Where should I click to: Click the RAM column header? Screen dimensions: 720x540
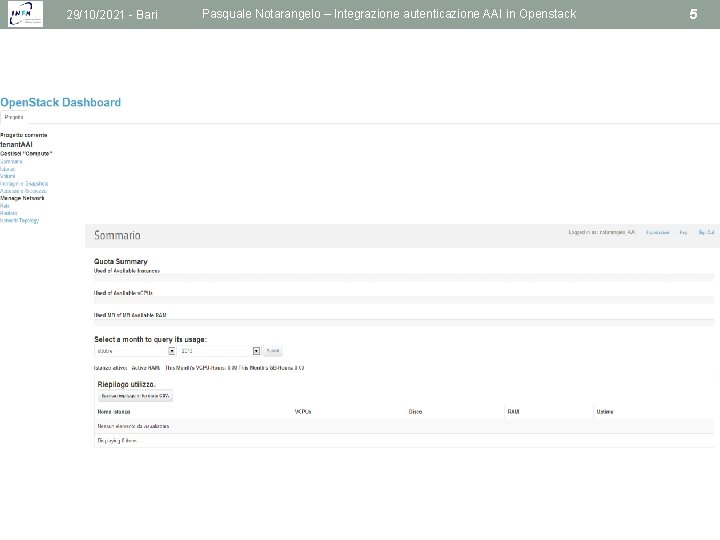click(513, 412)
